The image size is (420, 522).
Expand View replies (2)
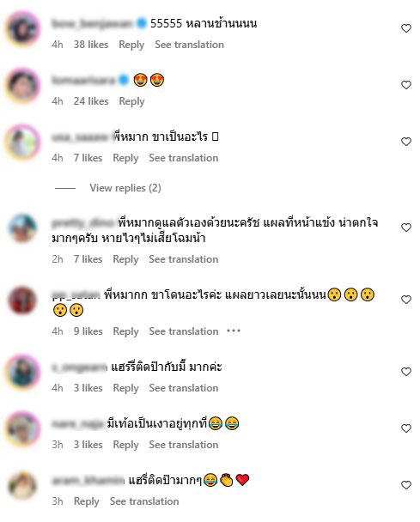[125, 188]
